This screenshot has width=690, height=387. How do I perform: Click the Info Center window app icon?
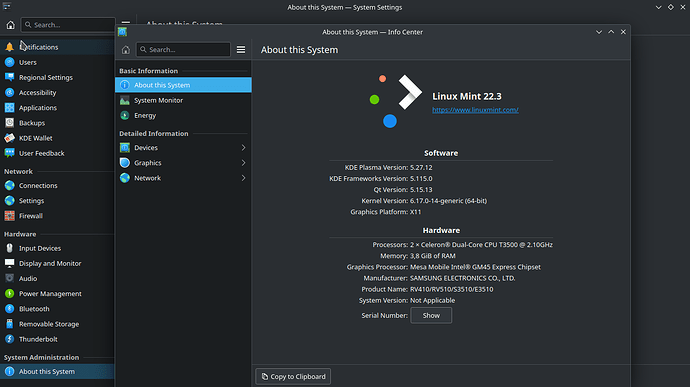(122, 32)
